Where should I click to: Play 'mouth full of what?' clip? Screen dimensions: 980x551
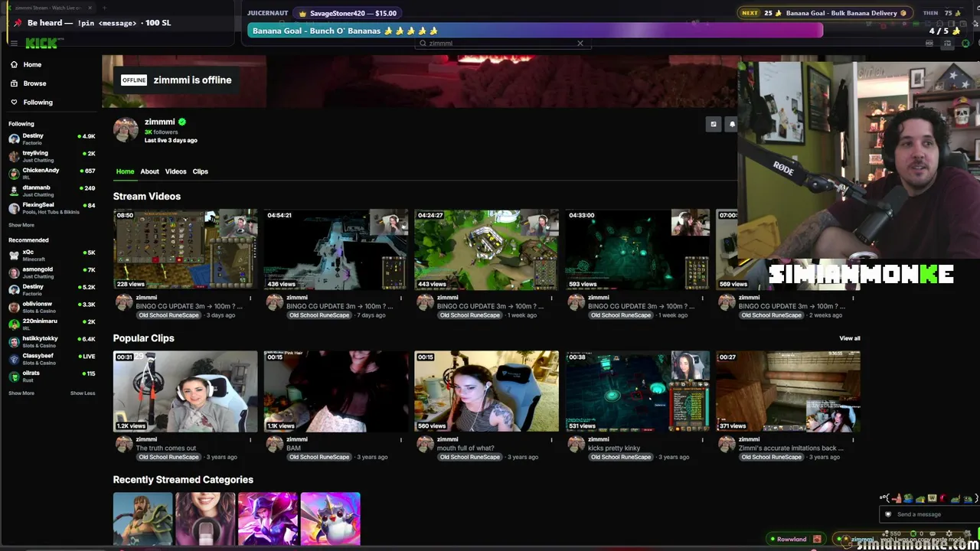[x=487, y=391]
